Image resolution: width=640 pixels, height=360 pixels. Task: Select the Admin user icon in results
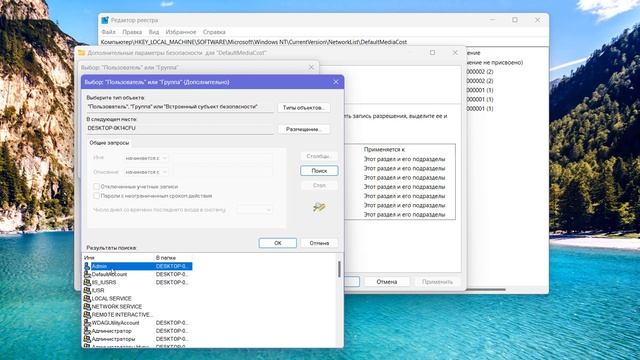(x=87, y=266)
